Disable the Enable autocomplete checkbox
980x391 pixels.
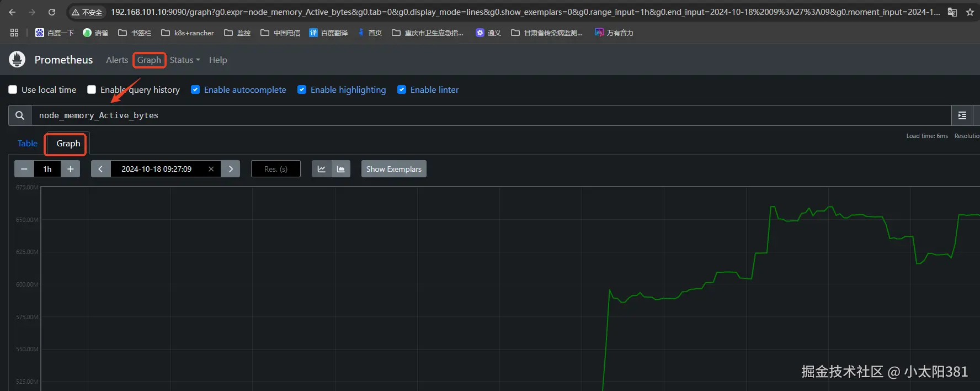tap(195, 89)
